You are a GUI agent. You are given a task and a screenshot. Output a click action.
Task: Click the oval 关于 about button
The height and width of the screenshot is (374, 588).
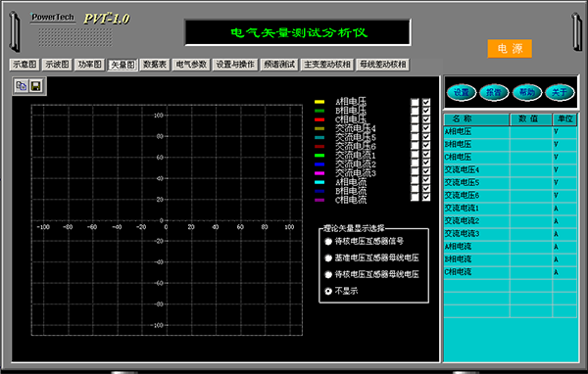click(x=560, y=92)
